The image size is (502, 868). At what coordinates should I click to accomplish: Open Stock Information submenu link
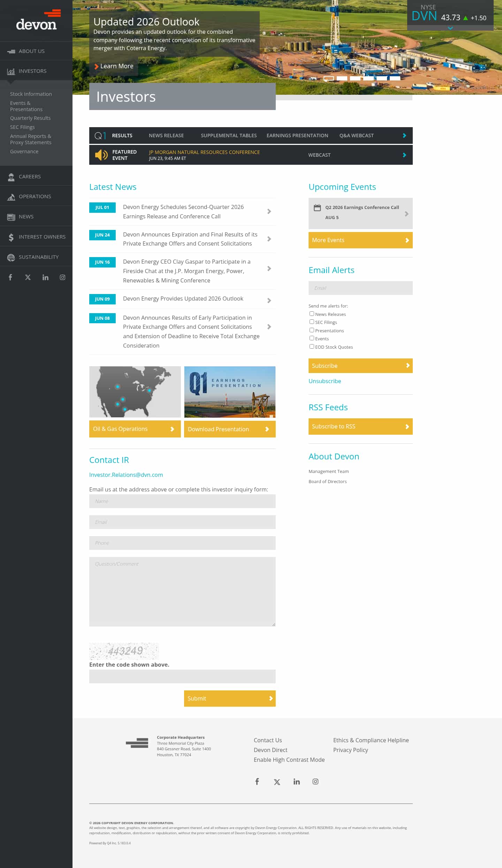[x=31, y=94]
